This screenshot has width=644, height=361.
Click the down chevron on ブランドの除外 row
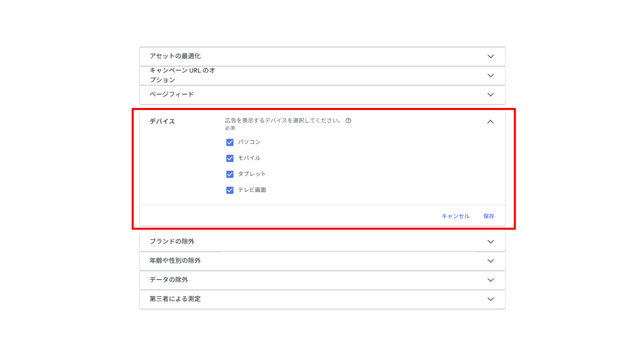point(490,242)
